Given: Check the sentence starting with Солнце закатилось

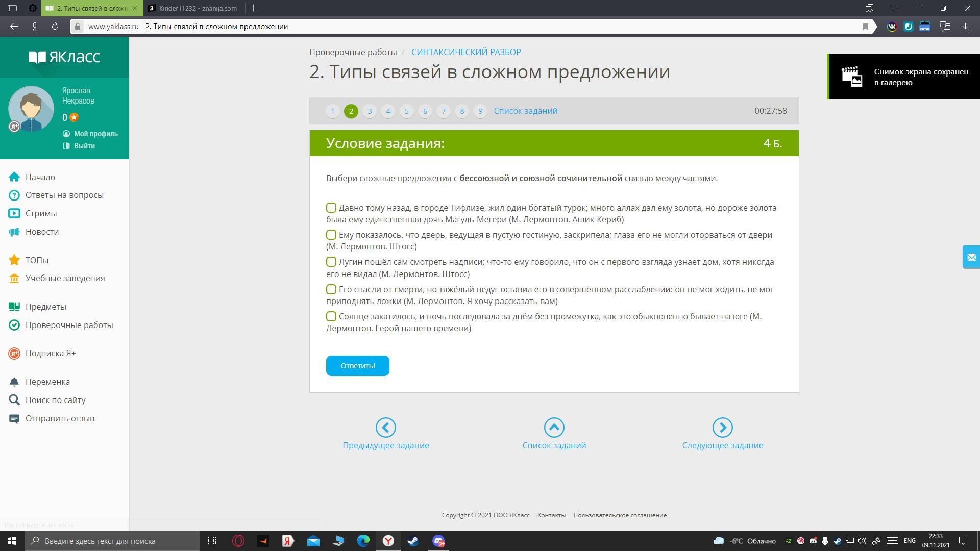Looking at the screenshot, I should point(331,316).
